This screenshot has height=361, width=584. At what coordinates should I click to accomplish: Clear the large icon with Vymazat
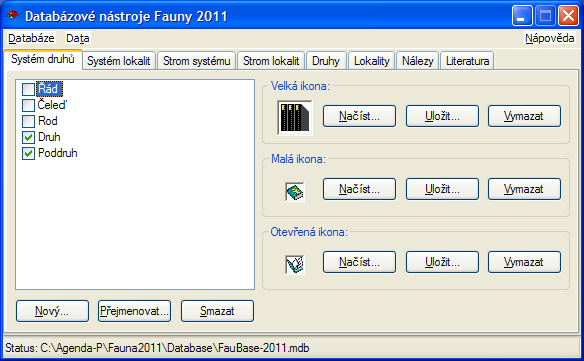pyautogui.click(x=524, y=116)
